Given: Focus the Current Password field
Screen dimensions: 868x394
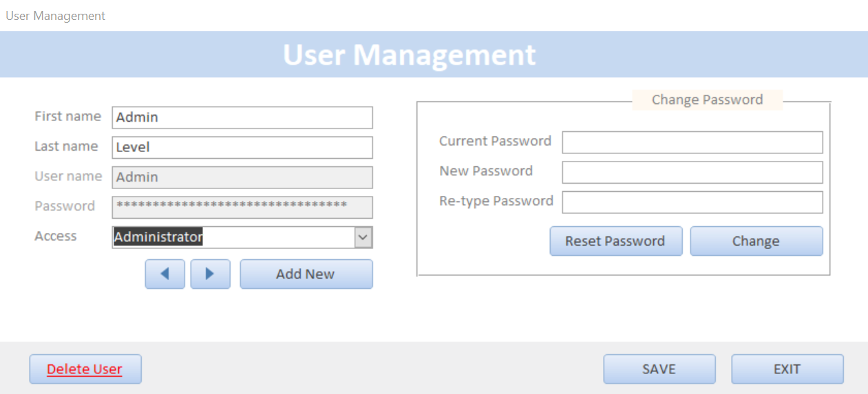Looking at the screenshot, I should [x=692, y=142].
